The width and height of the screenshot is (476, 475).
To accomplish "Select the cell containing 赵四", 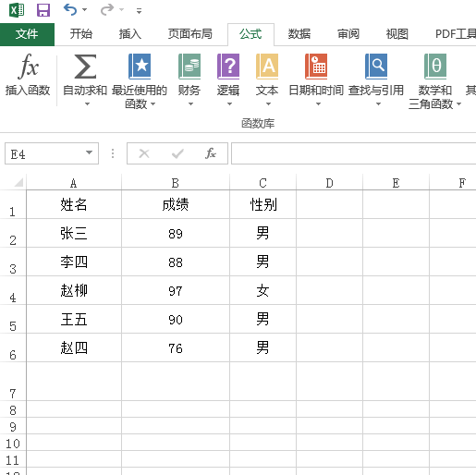I will point(74,347).
